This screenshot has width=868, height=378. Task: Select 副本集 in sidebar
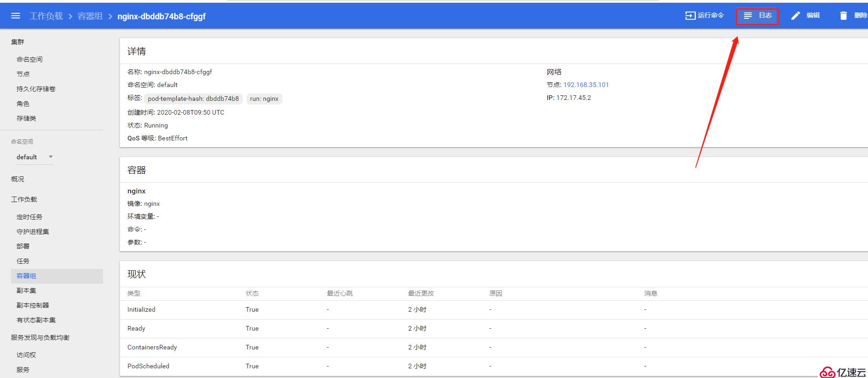(x=26, y=291)
